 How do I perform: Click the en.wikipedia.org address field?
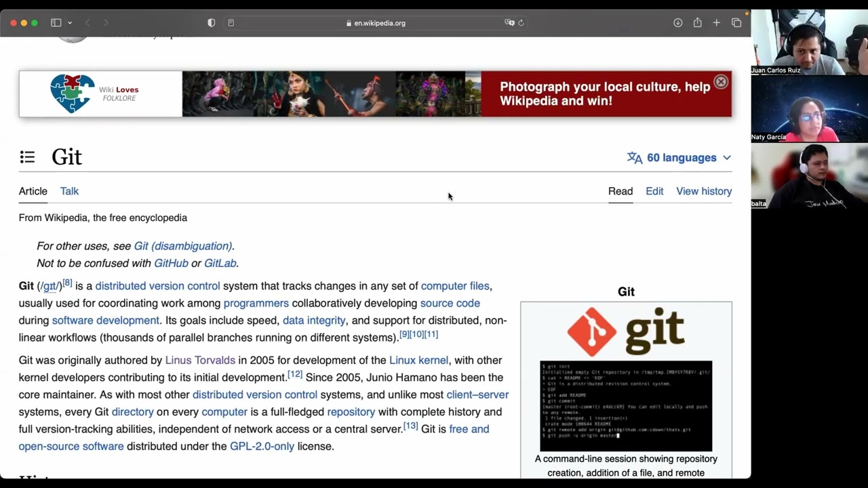[376, 23]
